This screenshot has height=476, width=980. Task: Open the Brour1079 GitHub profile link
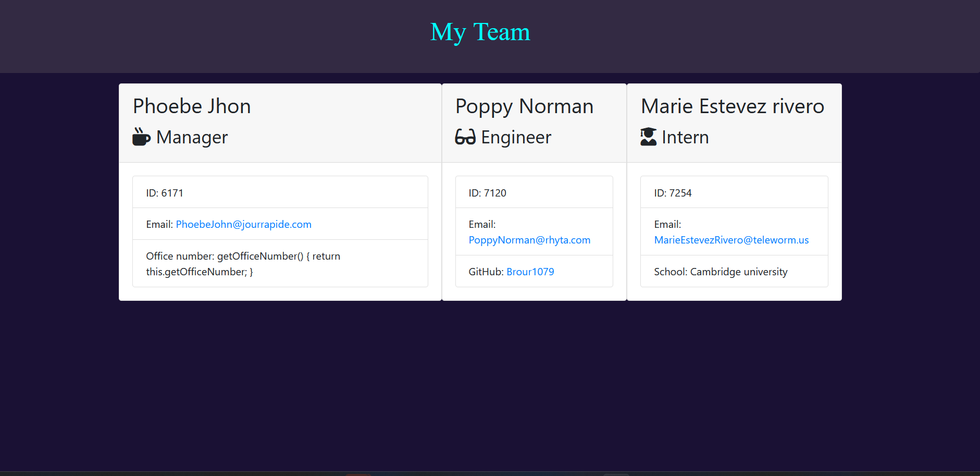(x=530, y=272)
